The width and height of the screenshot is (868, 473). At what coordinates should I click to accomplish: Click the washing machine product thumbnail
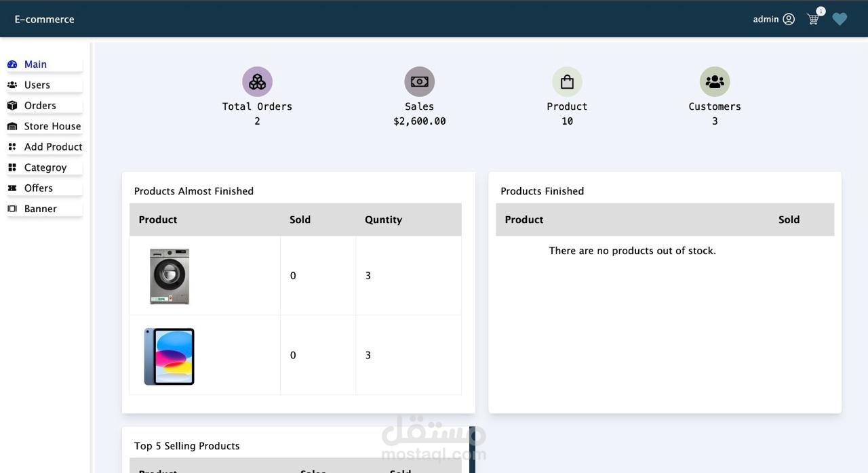(x=170, y=276)
